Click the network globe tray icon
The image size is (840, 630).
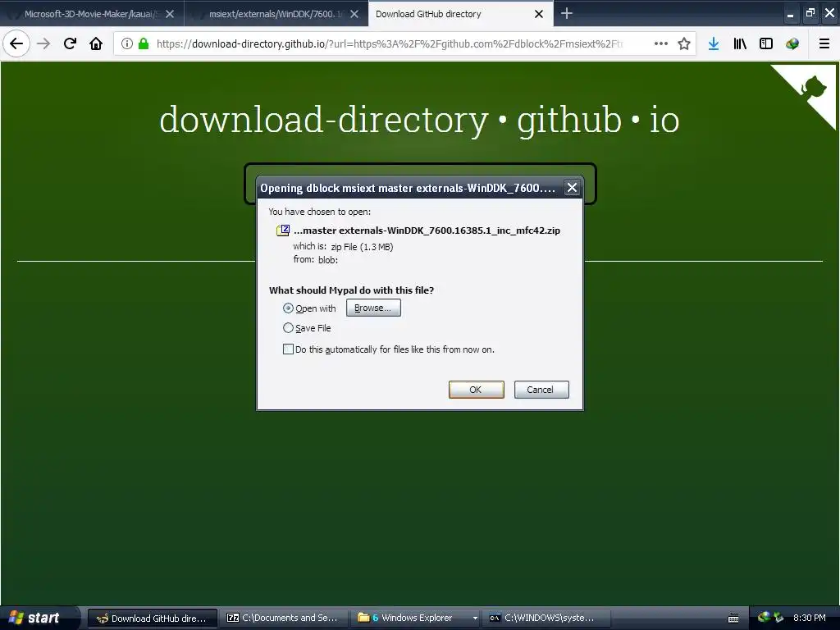[x=764, y=618]
